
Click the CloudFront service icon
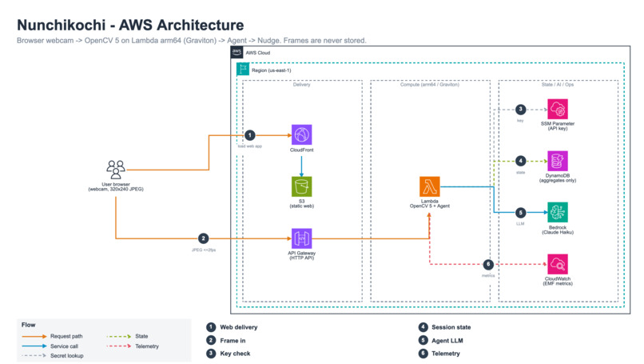[x=301, y=135]
